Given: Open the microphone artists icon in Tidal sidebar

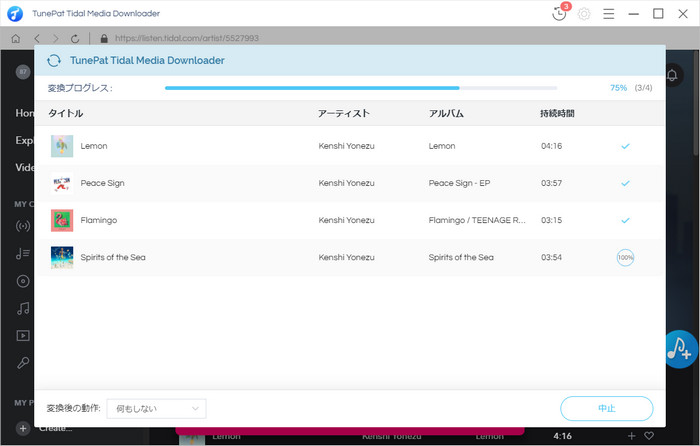Looking at the screenshot, I should (x=23, y=363).
